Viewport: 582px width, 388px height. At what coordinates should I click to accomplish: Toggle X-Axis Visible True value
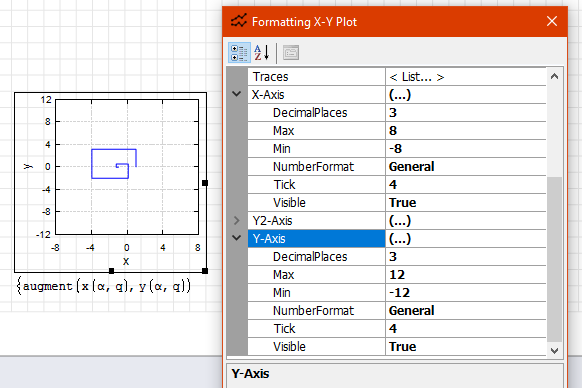(x=466, y=203)
